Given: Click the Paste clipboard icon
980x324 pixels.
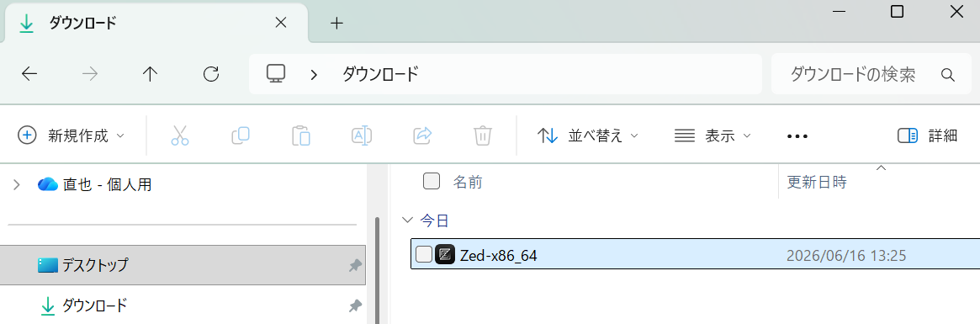Looking at the screenshot, I should coord(301,135).
